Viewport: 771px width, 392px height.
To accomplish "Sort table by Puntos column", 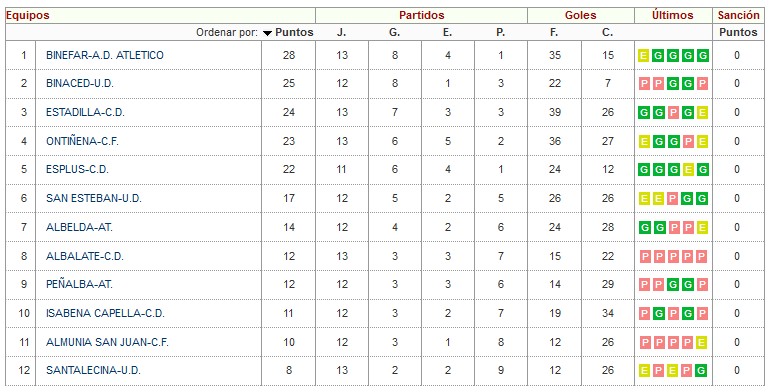I will point(294,32).
